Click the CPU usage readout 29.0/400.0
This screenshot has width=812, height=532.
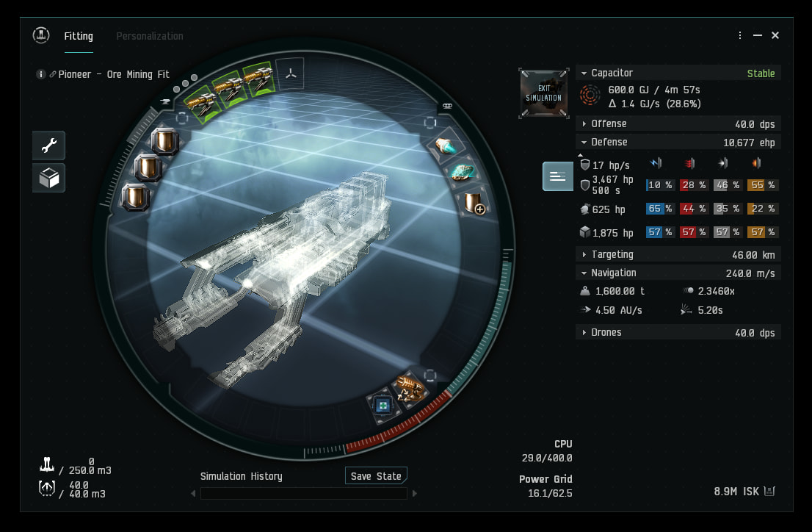547,458
